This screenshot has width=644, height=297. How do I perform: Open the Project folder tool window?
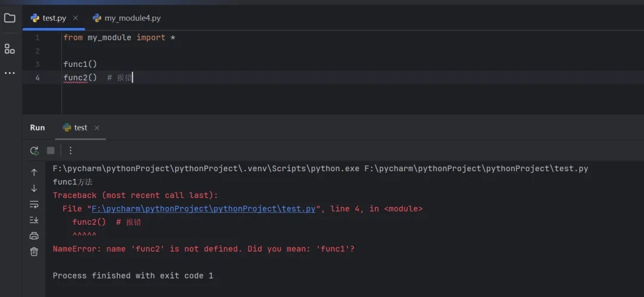point(10,18)
